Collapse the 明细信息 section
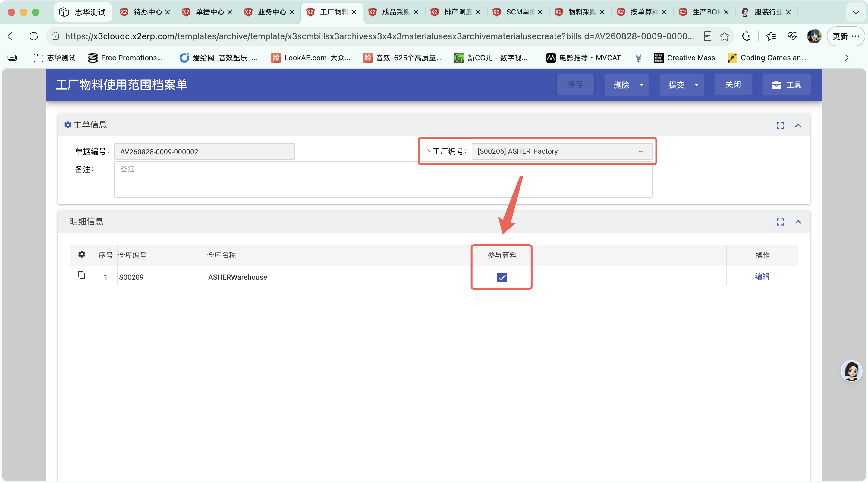 tap(798, 222)
